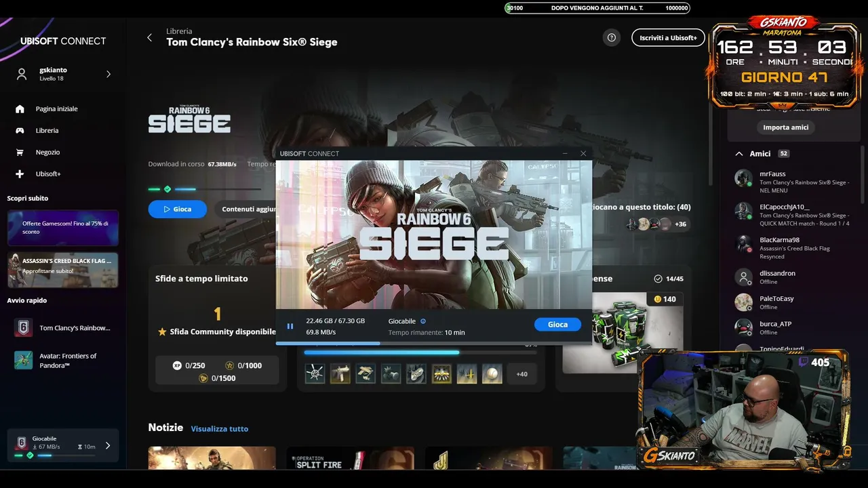Click the game page download progress bar
Viewport: 868px width, 488px height.
[x=205, y=189]
